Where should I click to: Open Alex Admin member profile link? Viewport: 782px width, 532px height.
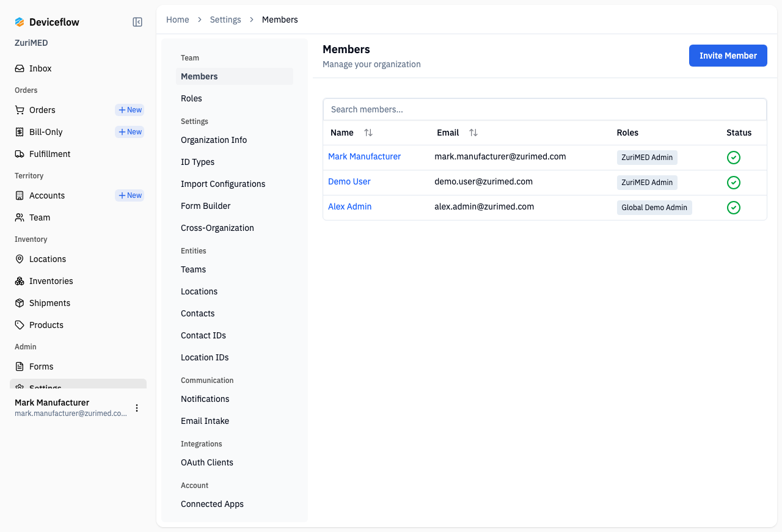pyautogui.click(x=350, y=206)
